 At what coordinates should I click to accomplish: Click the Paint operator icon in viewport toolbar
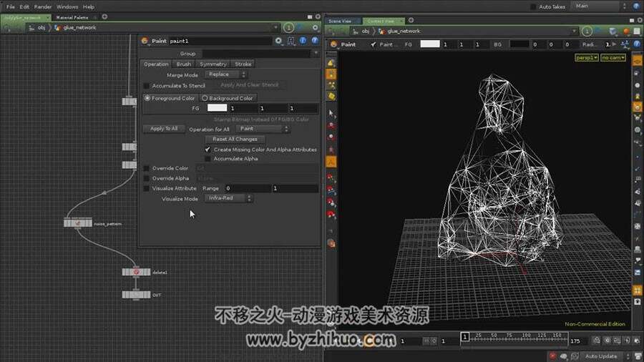point(333,44)
